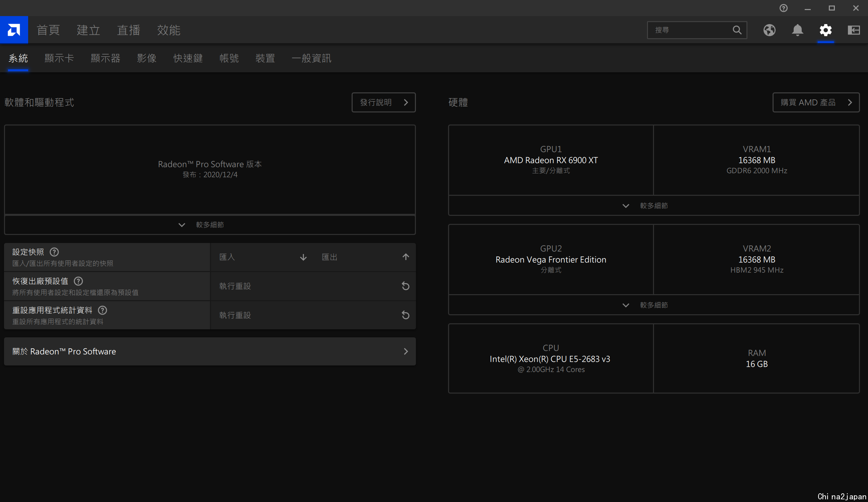Screen dimensions: 868x502
Task: Click the 匯出 up-arrow icon
Action: pos(406,257)
